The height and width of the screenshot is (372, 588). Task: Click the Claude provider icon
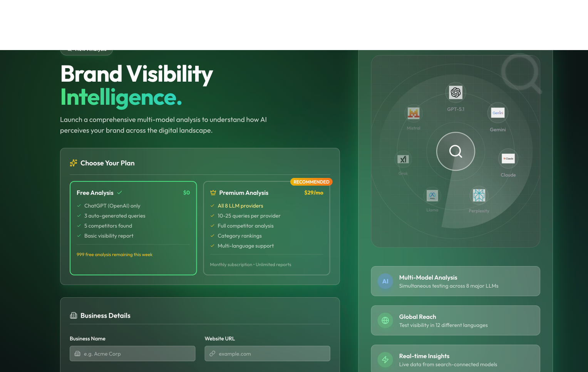point(508,158)
